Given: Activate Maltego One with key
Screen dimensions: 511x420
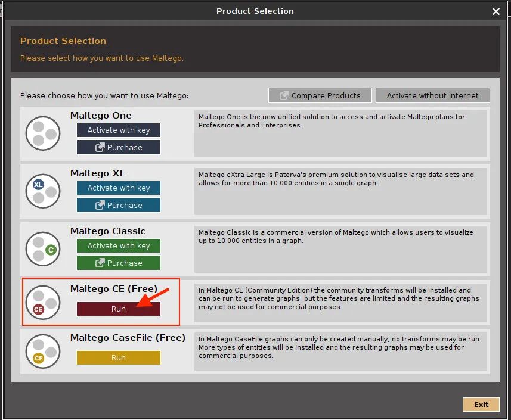Looking at the screenshot, I should pos(119,130).
